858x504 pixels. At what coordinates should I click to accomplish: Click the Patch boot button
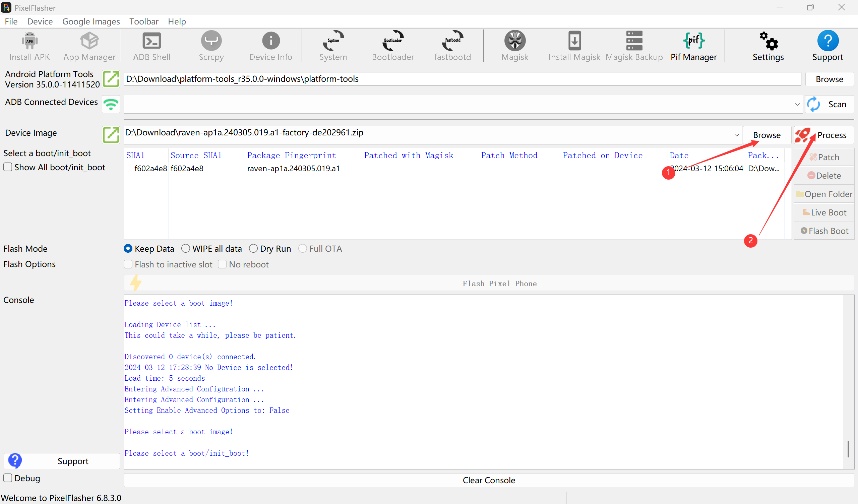824,157
